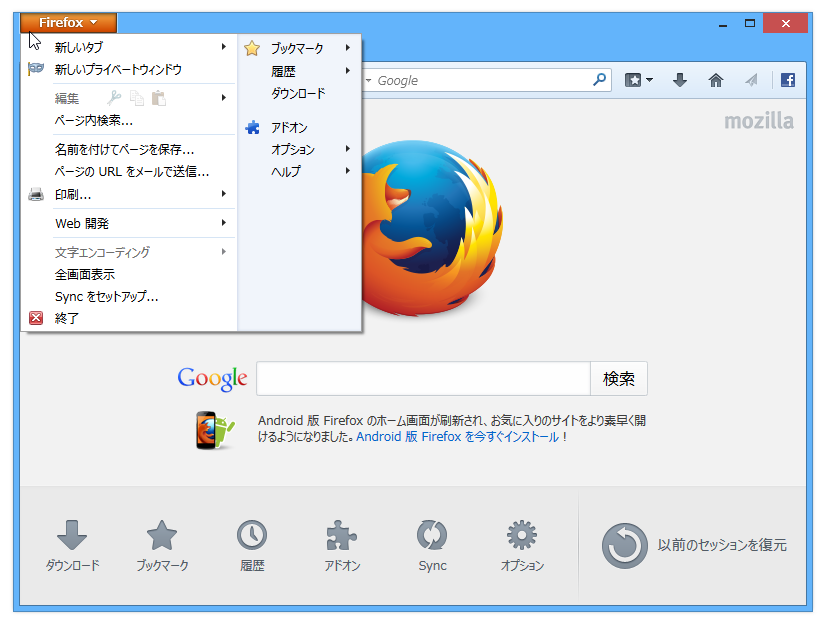
Task: Open the bookmark star dropdown on the toolbar
Action: click(x=638, y=80)
